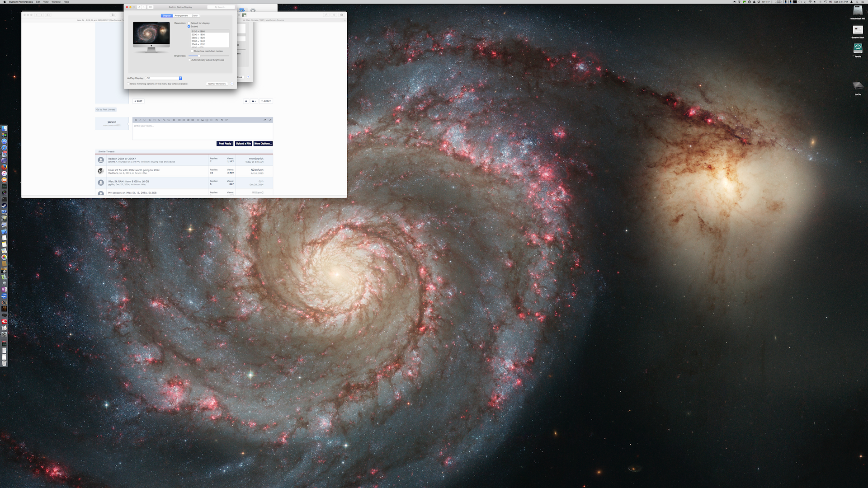The width and height of the screenshot is (868, 488).
Task: Open the Edit menu
Action: [x=38, y=2]
